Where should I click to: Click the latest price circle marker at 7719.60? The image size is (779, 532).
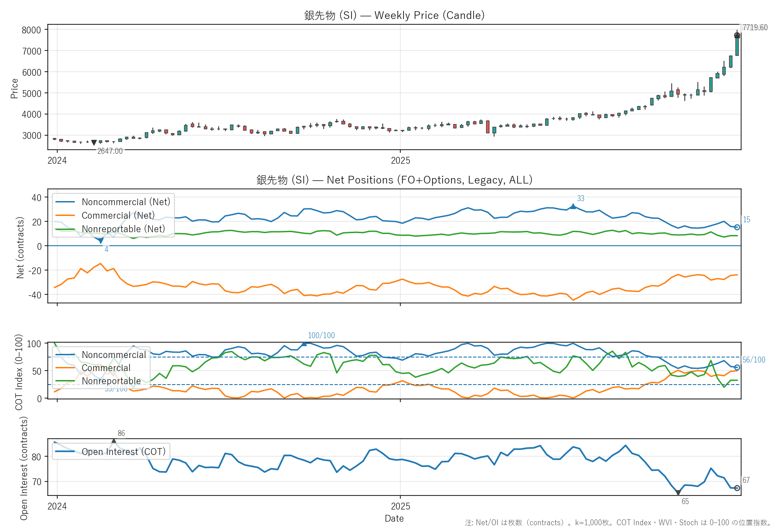click(737, 36)
